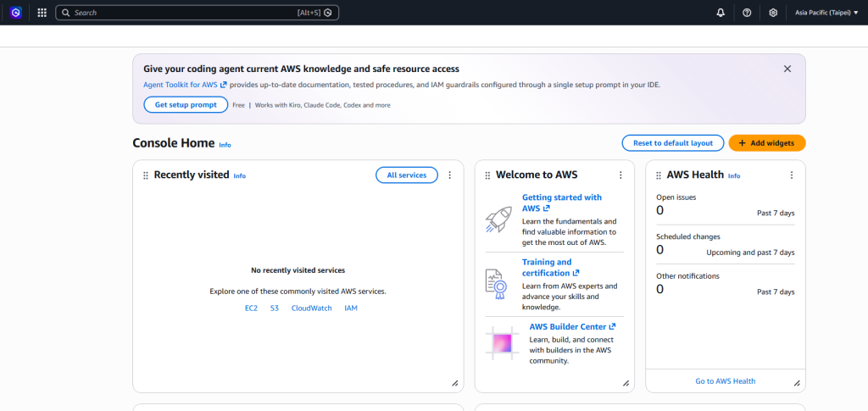Click the certificate icon
The height and width of the screenshot is (411, 868).
point(497,285)
